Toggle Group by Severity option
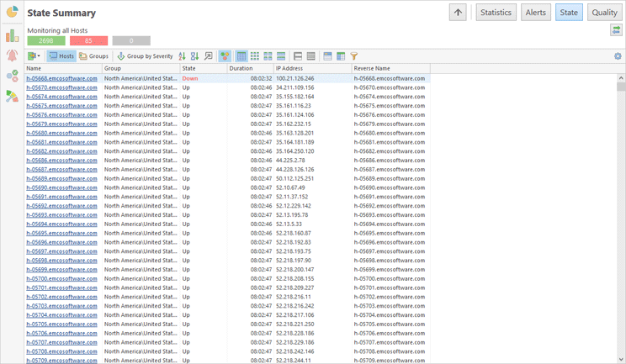 coord(145,56)
